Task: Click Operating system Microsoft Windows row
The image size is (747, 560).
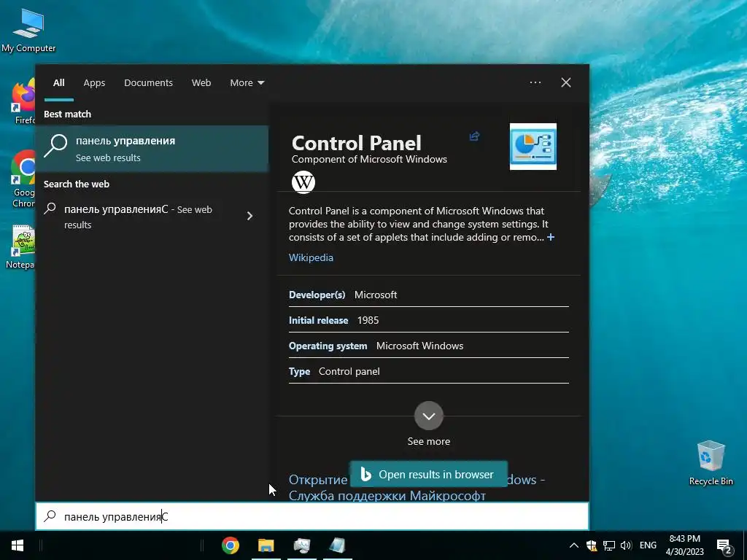Action: pos(429,346)
